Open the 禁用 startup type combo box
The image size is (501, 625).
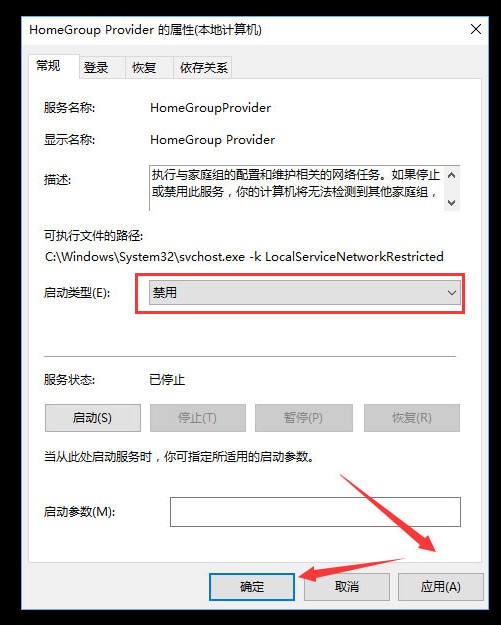[305, 293]
